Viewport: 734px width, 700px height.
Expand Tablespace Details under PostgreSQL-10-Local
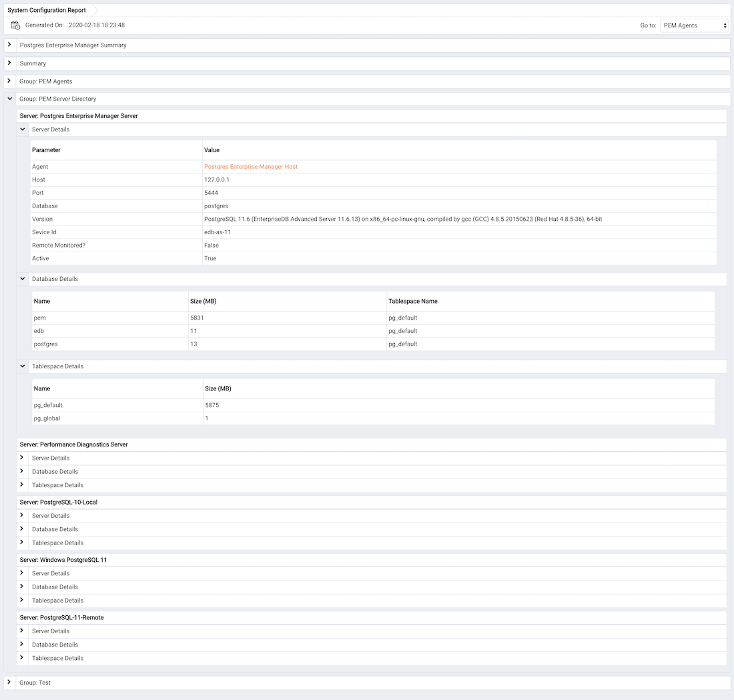point(21,543)
